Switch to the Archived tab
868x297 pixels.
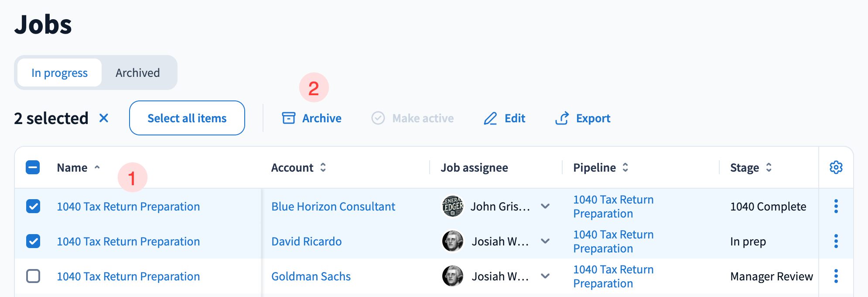tap(137, 73)
